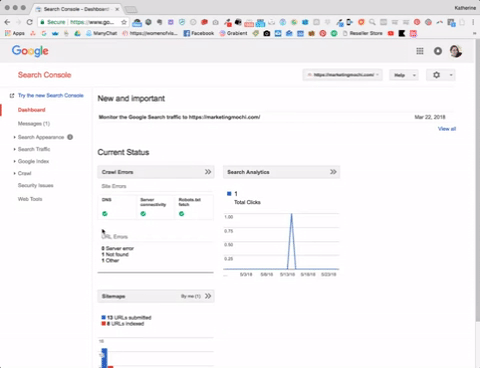The height and width of the screenshot is (368, 480).
Task: Click the Secure padlock icon
Action: click(x=42, y=22)
